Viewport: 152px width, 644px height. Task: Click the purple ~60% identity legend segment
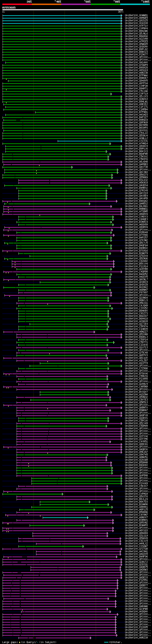[76, 4]
